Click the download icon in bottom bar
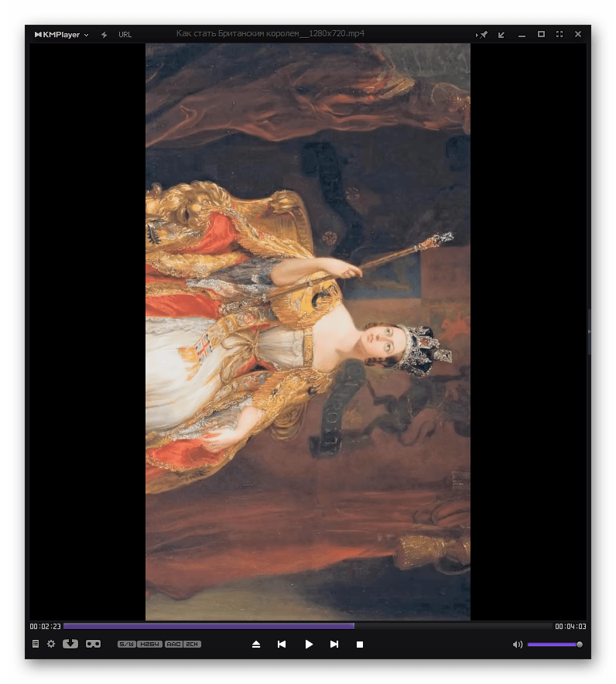 (x=70, y=644)
